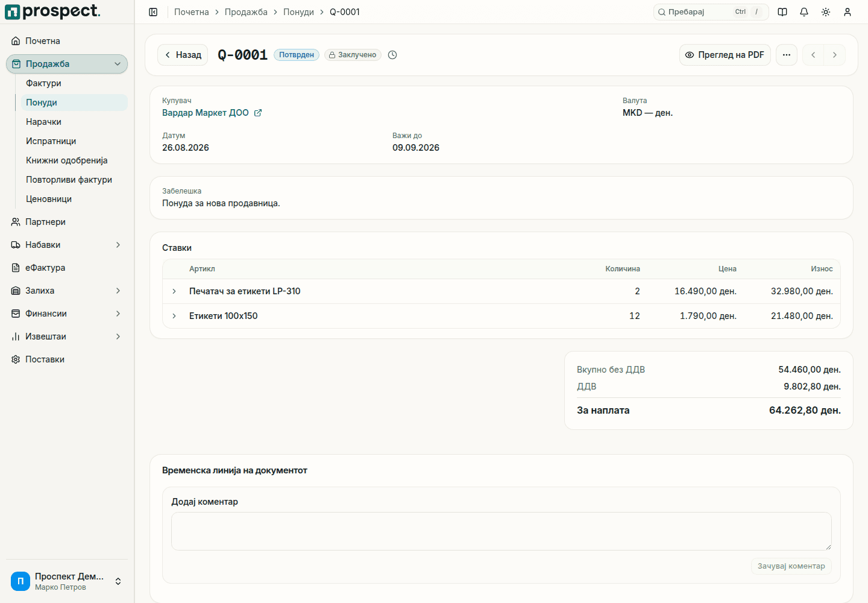Expand the Извештаи sidebar section

[x=67, y=336]
